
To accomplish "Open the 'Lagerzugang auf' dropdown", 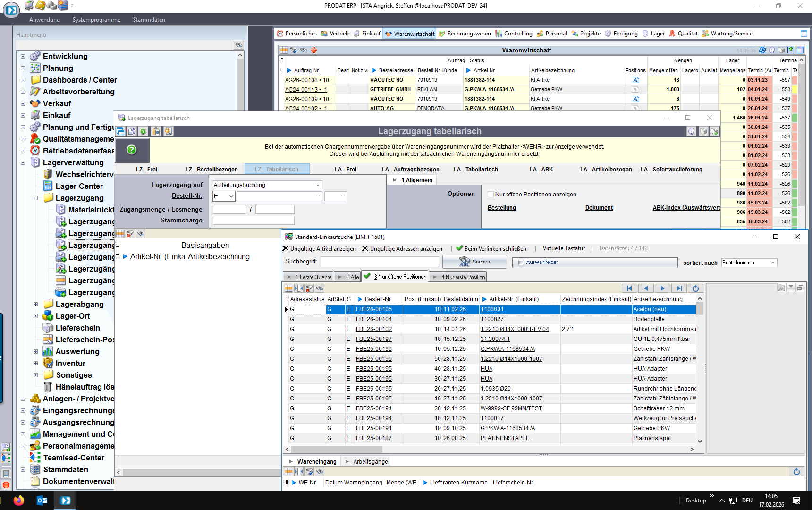I will [x=318, y=185].
